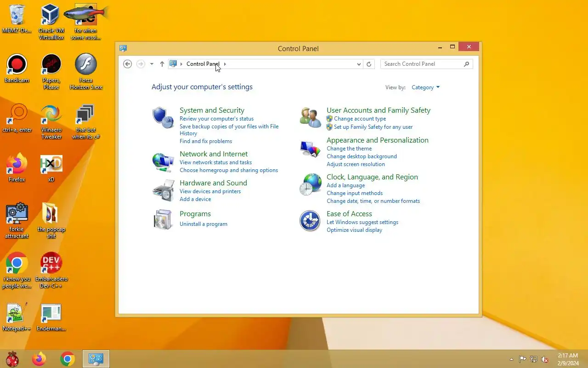The height and width of the screenshot is (368, 588).
Task: Click the search magnifier icon
Action: click(466, 64)
